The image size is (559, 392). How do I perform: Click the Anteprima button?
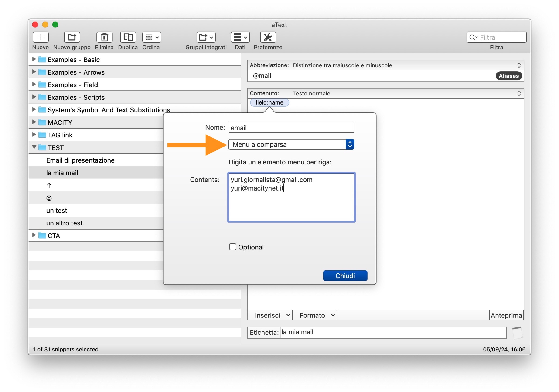tap(506, 315)
